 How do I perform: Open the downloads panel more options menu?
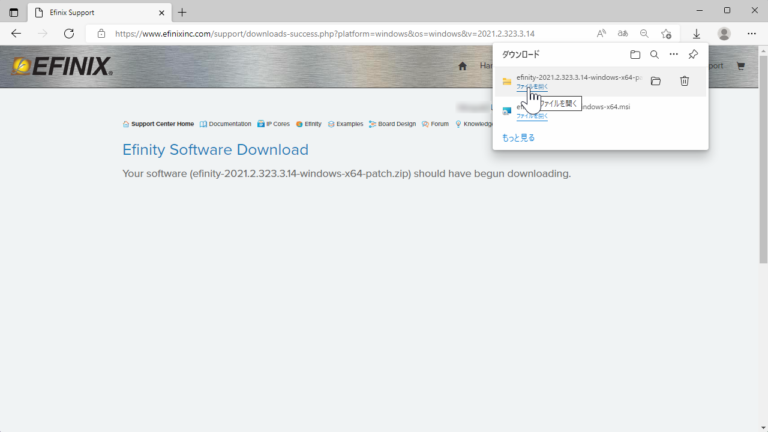pyautogui.click(x=673, y=55)
